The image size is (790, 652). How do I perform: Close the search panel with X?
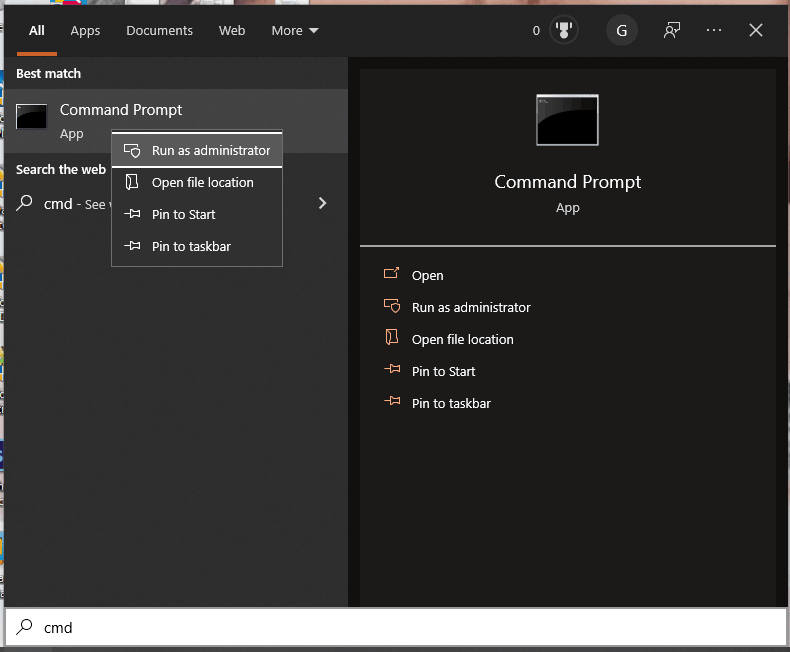click(755, 30)
